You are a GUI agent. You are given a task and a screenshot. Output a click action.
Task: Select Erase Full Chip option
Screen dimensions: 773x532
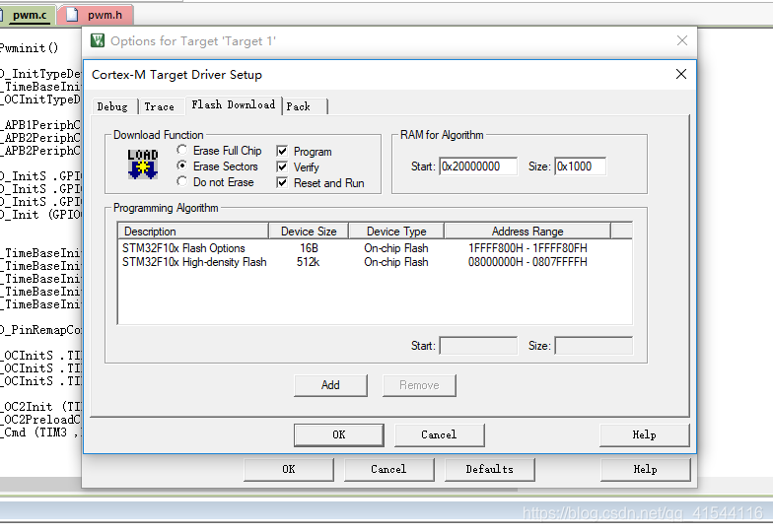[x=219, y=150]
